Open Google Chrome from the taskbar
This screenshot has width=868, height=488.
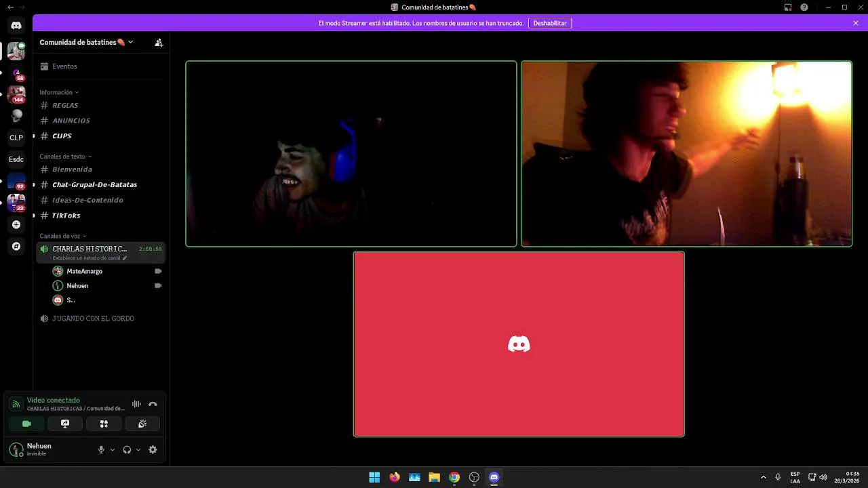click(454, 477)
